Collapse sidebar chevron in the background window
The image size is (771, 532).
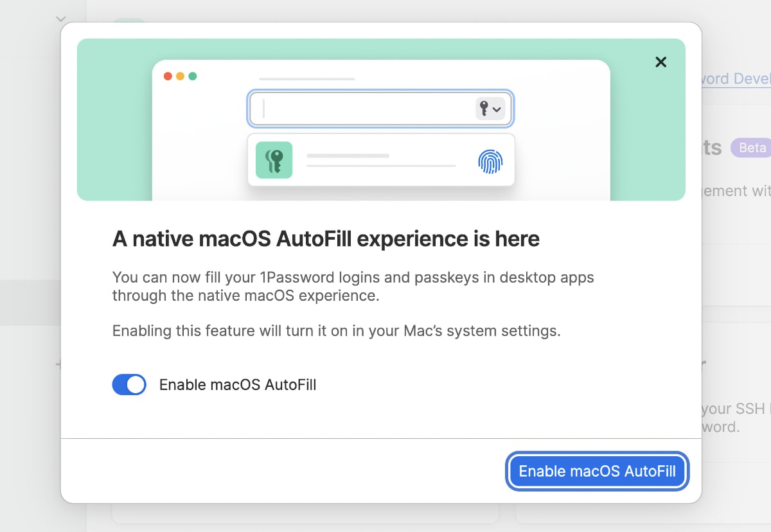pyautogui.click(x=61, y=19)
